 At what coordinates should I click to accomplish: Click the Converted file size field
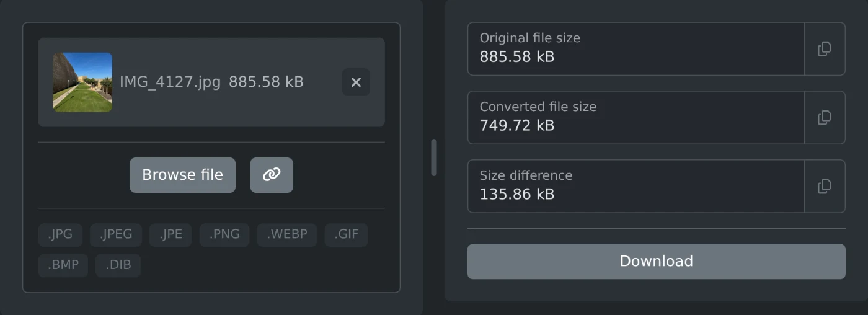[636, 118]
